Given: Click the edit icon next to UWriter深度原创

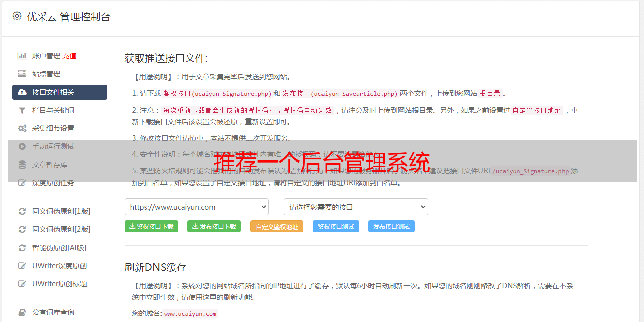Looking at the screenshot, I should 22,266.
